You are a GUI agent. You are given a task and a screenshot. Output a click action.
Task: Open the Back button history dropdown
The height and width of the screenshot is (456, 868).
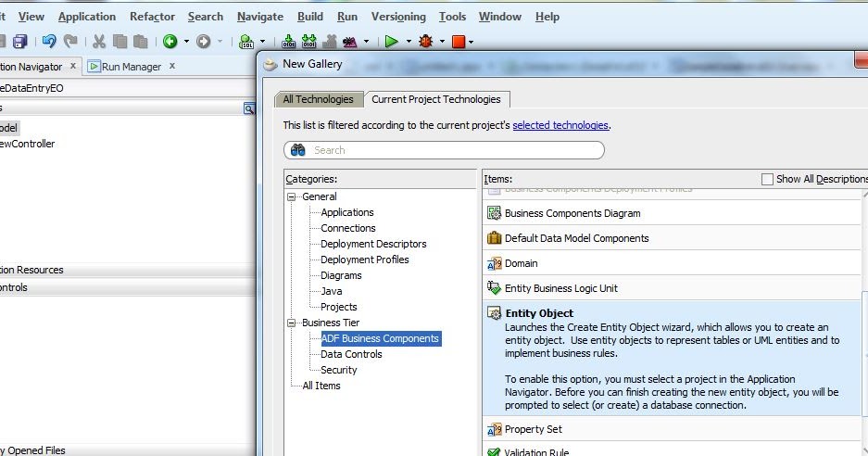[186, 42]
